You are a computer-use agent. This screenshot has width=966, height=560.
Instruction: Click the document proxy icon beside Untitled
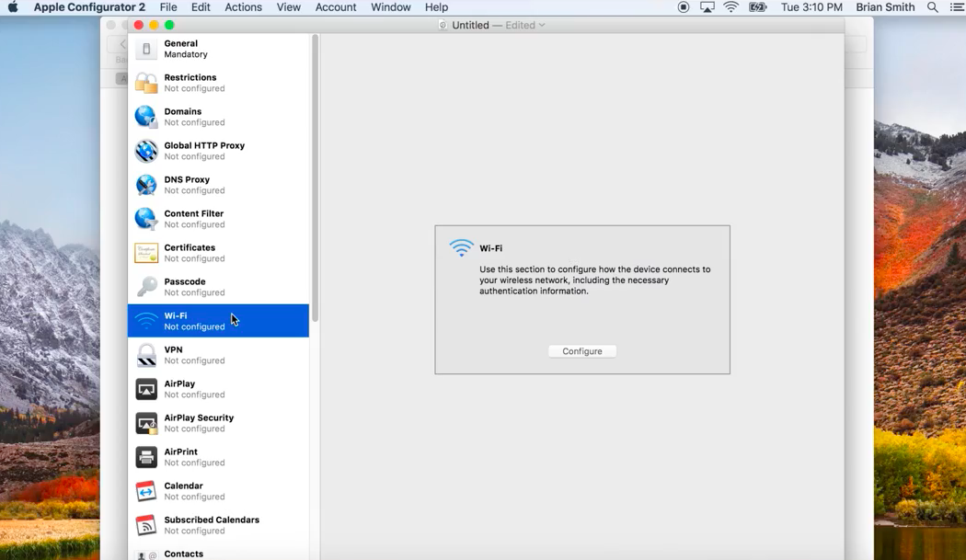point(443,25)
